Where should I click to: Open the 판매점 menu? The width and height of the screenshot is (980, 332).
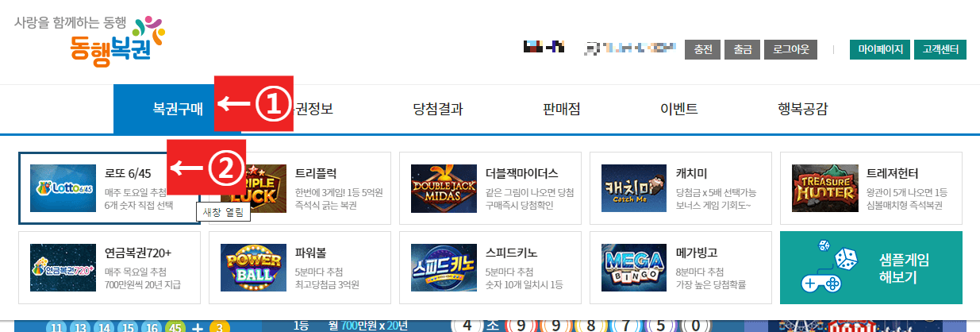(562, 110)
